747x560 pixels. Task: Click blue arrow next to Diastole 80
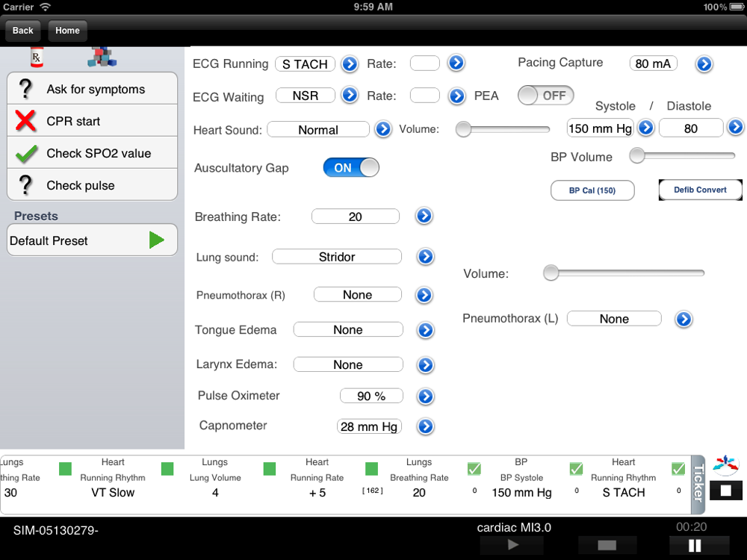(x=736, y=127)
